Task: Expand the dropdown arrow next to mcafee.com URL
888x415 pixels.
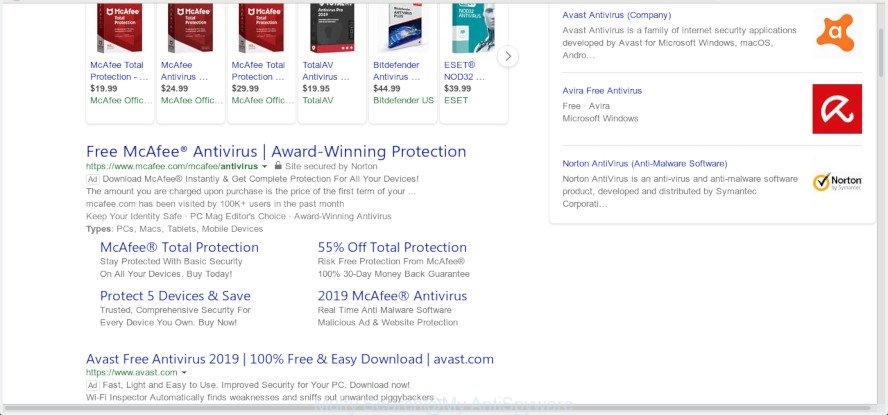Action: [x=264, y=166]
